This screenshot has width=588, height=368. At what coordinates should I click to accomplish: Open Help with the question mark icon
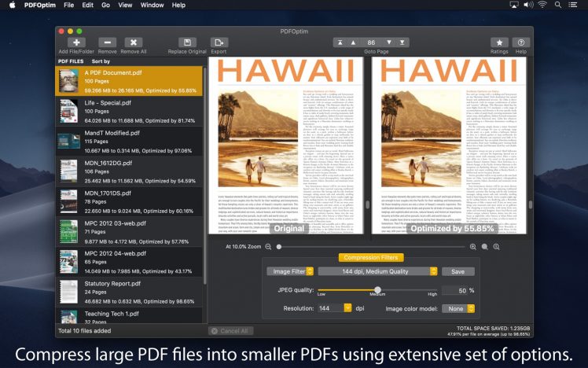[x=520, y=42]
